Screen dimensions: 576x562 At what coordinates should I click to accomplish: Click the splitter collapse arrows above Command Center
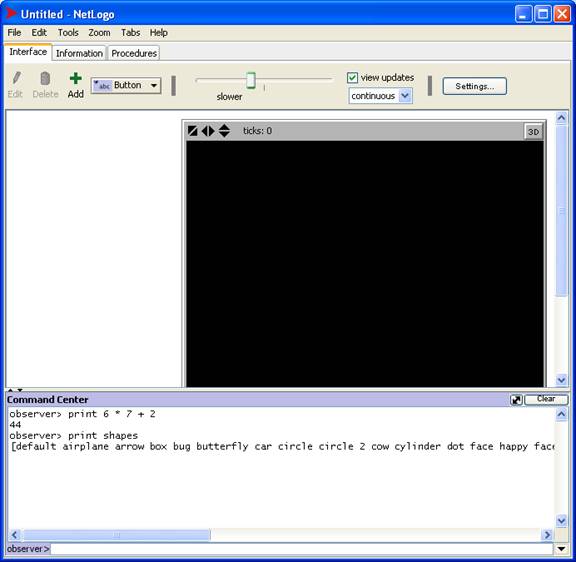tap(15, 390)
